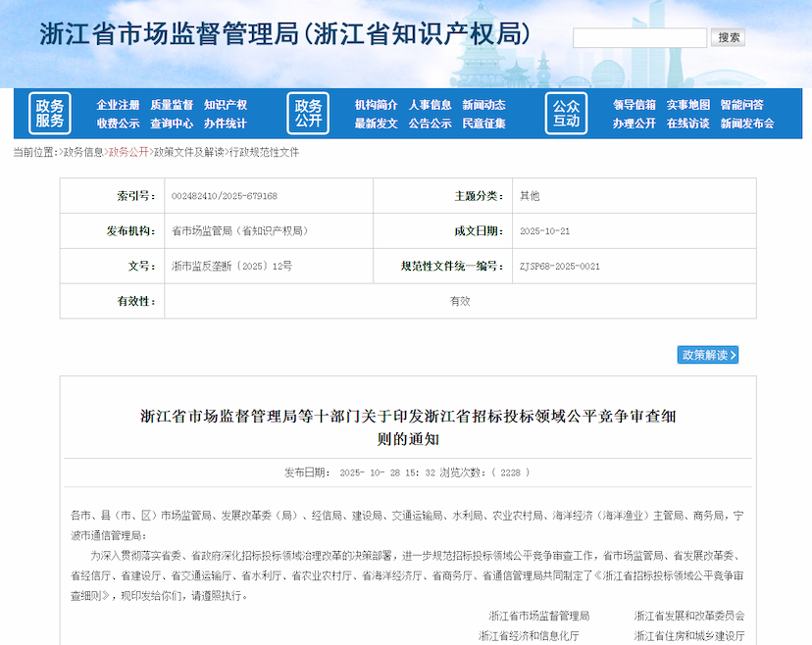Viewport: 812px width, 645px height.
Task: Open 民意征集 link
Action: 485,124
